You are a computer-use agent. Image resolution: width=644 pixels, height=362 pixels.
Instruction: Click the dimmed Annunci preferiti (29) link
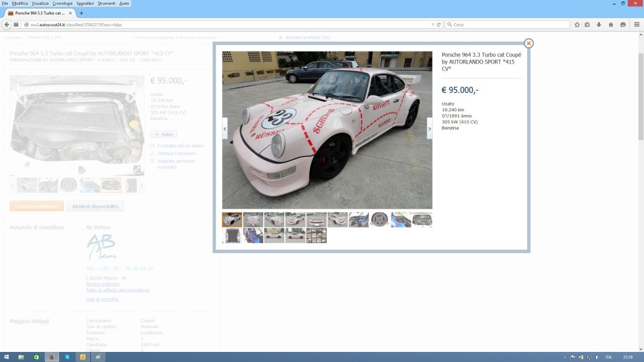point(307,37)
